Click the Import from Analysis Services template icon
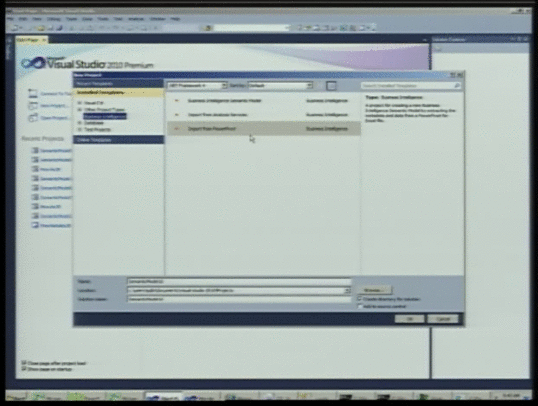 click(x=177, y=115)
